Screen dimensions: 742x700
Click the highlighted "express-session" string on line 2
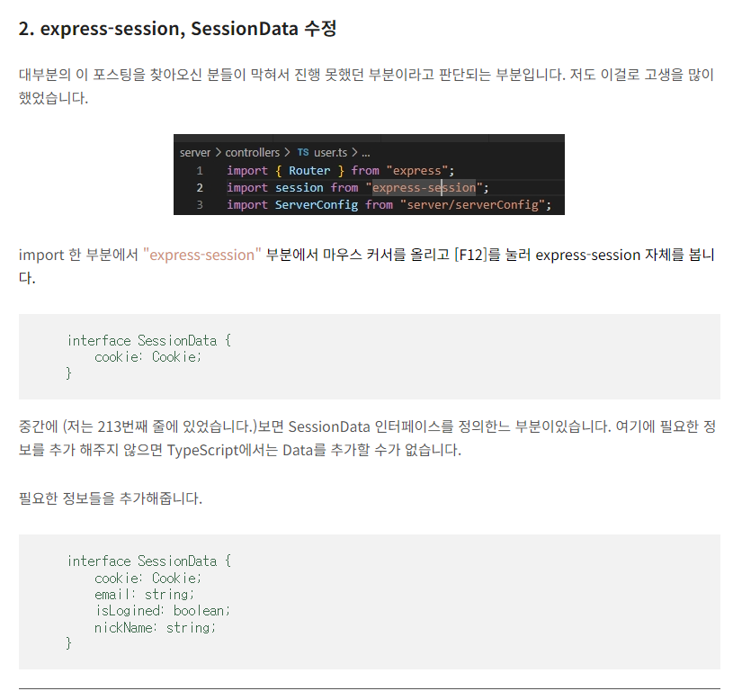tap(424, 187)
